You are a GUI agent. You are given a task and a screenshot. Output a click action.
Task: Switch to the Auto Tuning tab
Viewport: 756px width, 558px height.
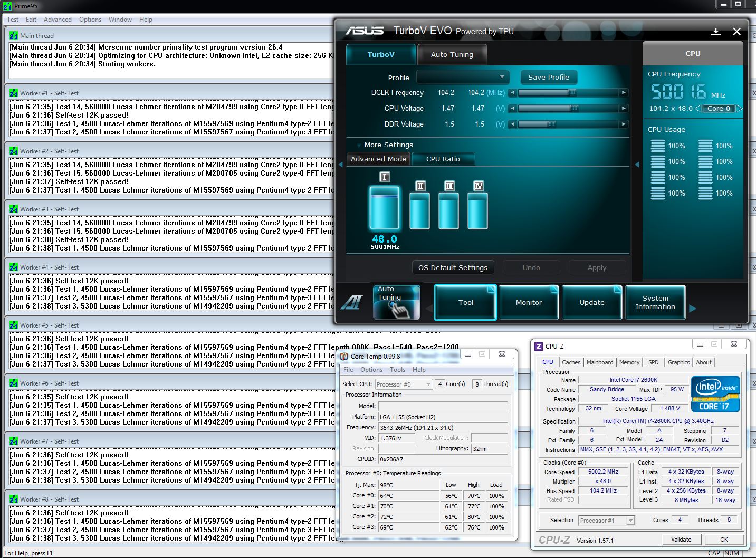pyautogui.click(x=452, y=54)
